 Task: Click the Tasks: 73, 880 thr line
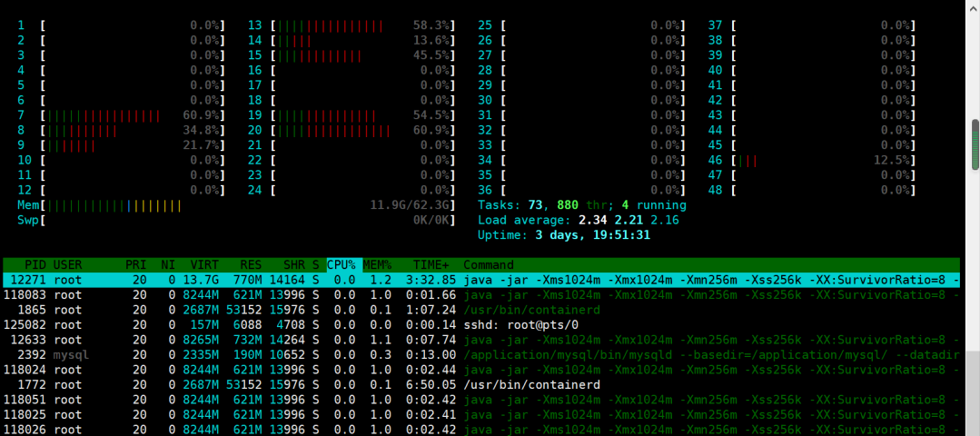tap(582, 205)
